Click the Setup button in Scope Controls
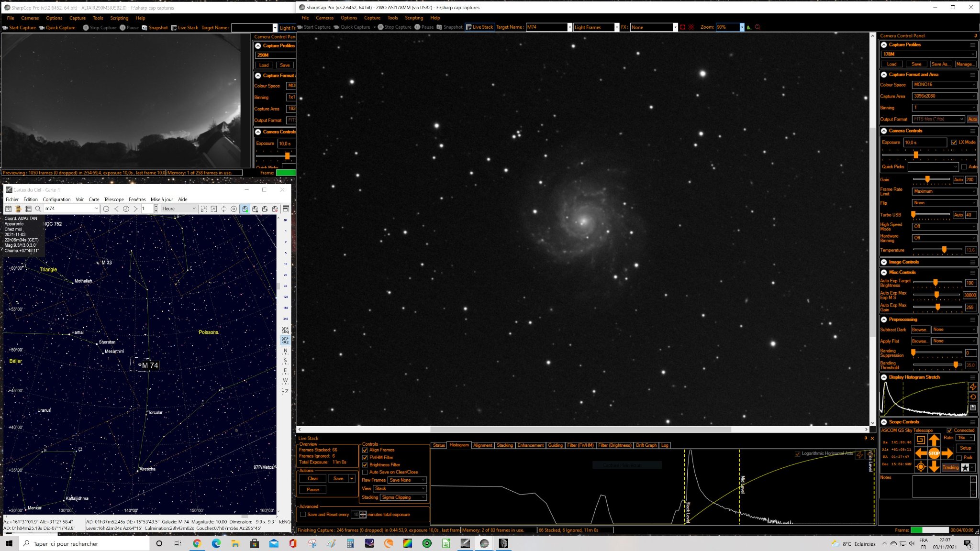Viewport: 980px width, 551px height. pyautogui.click(x=966, y=448)
